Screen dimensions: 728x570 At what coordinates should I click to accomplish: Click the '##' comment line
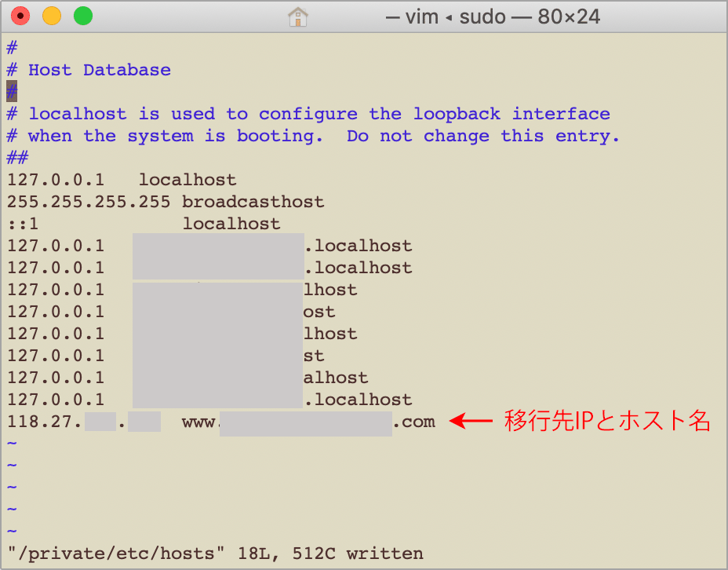click(17, 158)
